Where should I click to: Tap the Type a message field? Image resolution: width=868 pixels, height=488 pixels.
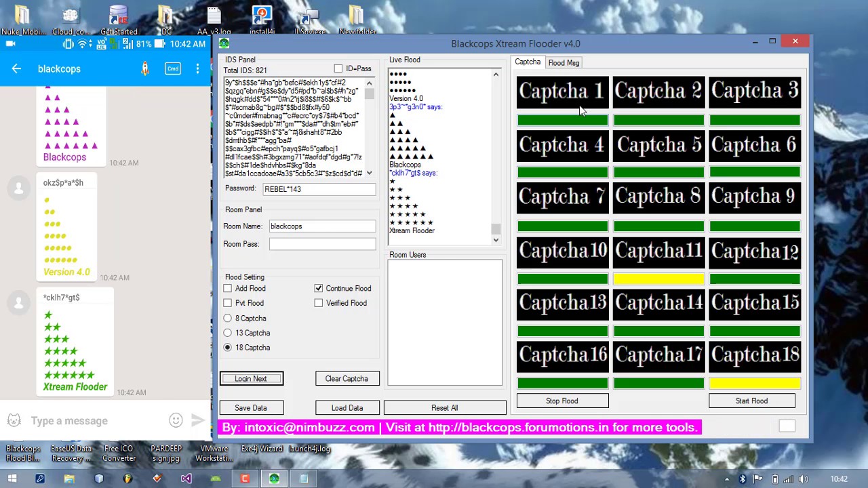pyautogui.click(x=95, y=421)
